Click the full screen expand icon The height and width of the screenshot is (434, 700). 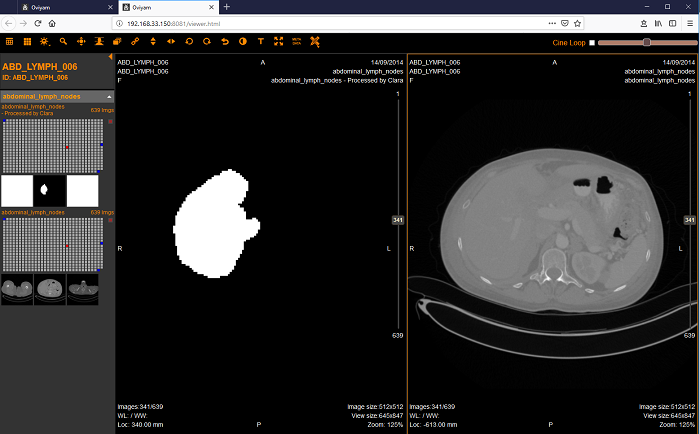[278, 42]
